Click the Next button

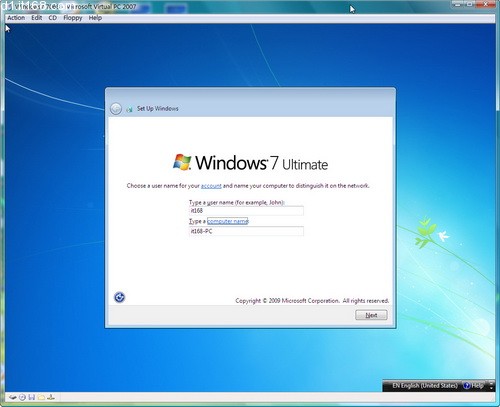point(371,315)
